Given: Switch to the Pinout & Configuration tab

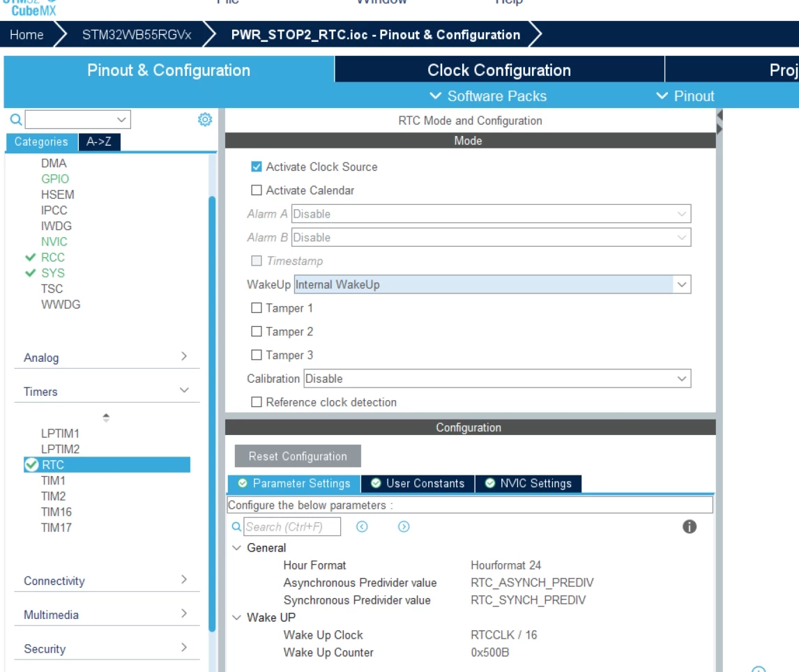Looking at the screenshot, I should click(x=169, y=70).
